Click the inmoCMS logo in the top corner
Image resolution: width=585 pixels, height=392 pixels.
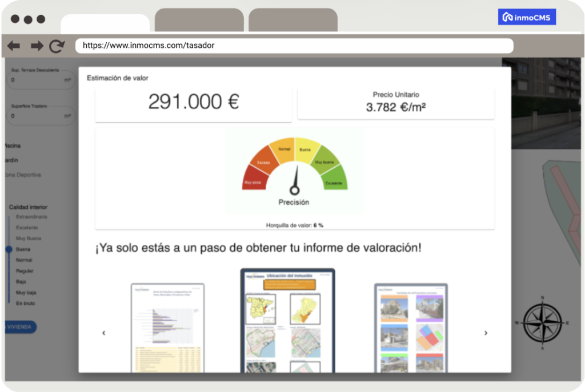click(526, 17)
